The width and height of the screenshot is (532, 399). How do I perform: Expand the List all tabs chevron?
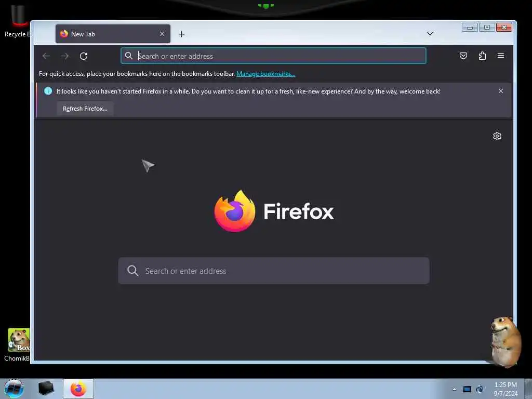[x=430, y=34]
